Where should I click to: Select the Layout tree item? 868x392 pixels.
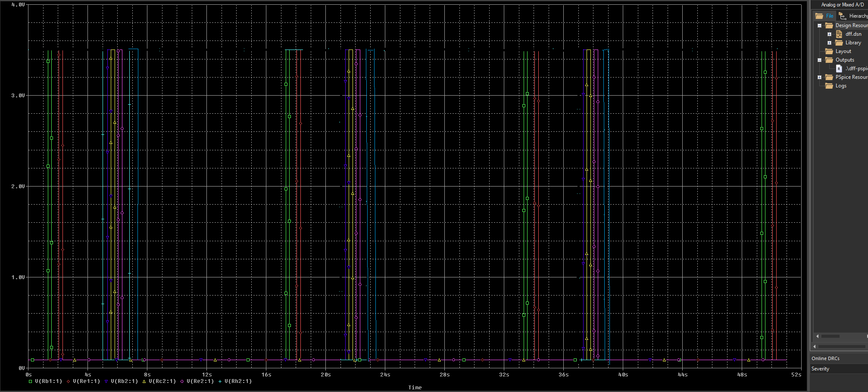coord(843,51)
